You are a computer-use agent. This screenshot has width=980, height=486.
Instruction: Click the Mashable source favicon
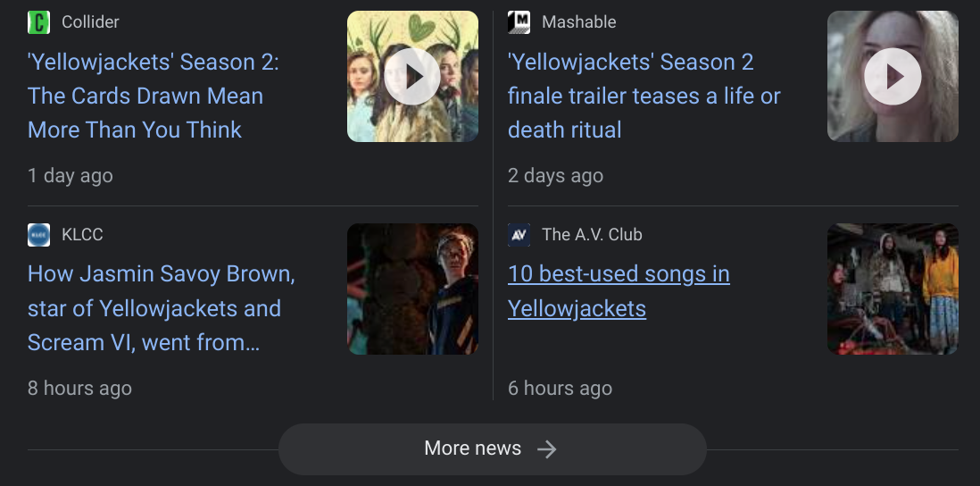(x=519, y=22)
